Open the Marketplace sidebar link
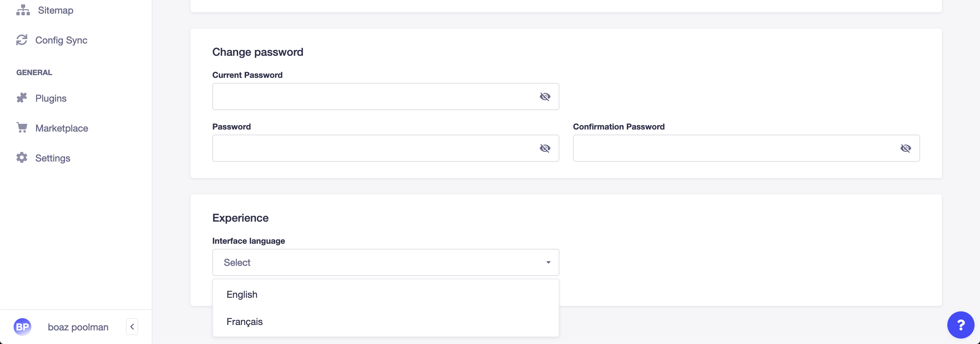 (x=62, y=128)
